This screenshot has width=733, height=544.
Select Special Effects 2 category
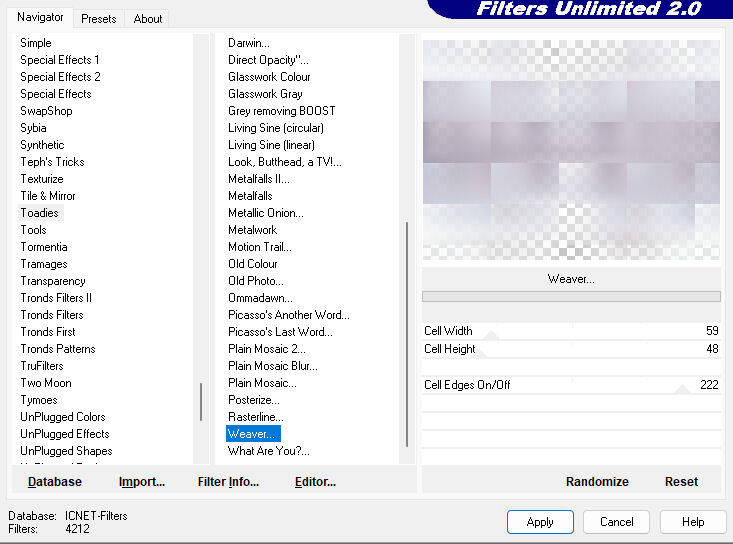tap(60, 77)
